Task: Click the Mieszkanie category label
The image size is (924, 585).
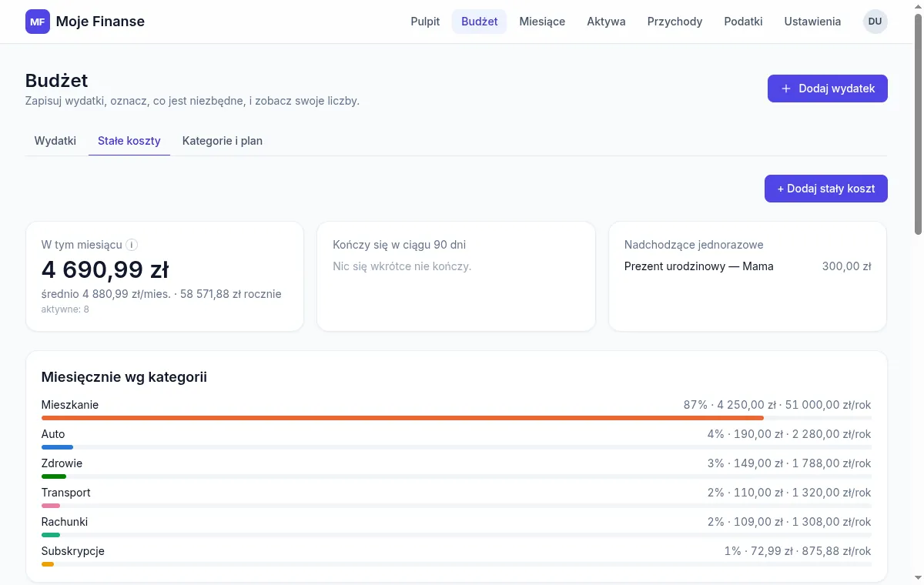Action: [x=70, y=405]
